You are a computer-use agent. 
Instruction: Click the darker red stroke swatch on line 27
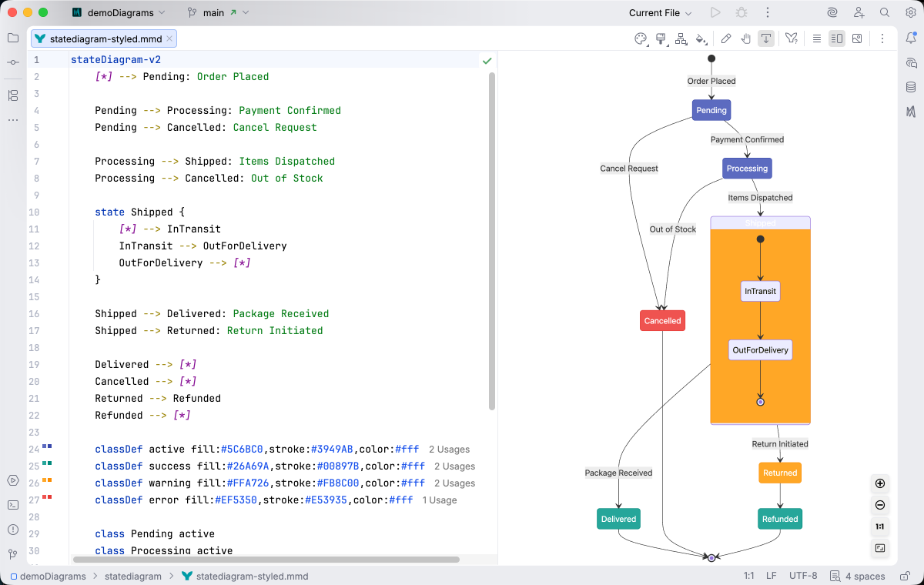click(x=50, y=497)
